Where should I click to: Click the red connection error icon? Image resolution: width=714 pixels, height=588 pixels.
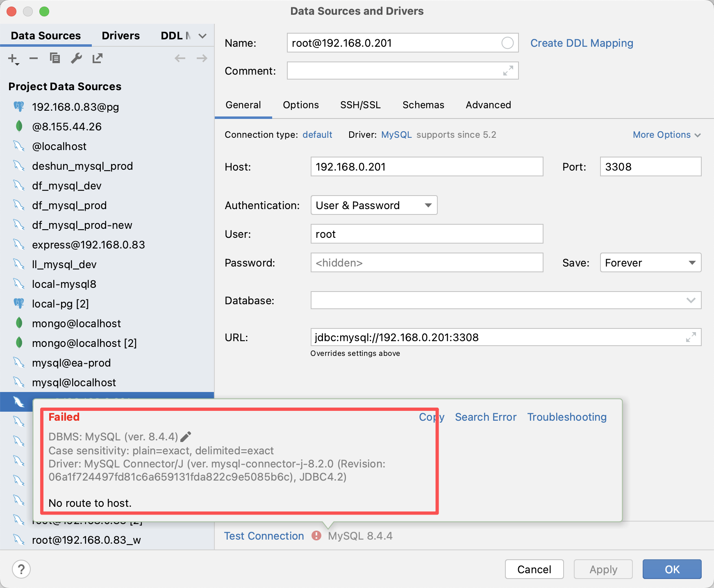coord(316,536)
